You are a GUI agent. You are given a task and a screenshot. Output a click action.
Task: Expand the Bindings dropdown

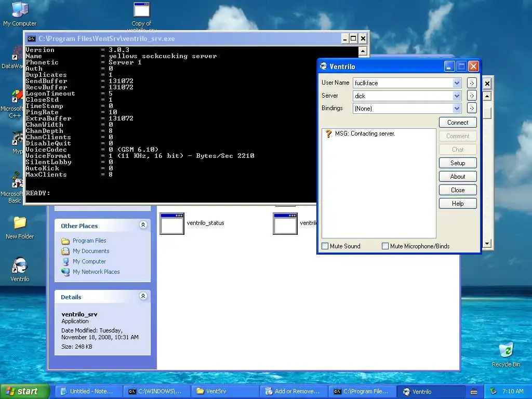point(457,108)
